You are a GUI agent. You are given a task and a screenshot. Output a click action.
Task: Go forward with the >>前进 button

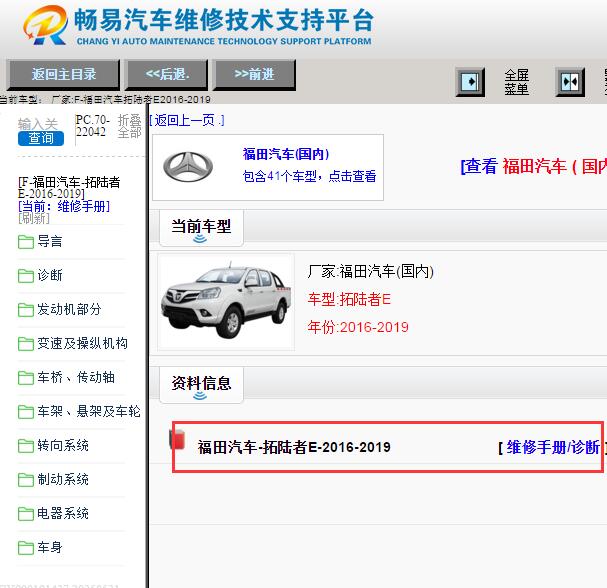tap(254, 74)
